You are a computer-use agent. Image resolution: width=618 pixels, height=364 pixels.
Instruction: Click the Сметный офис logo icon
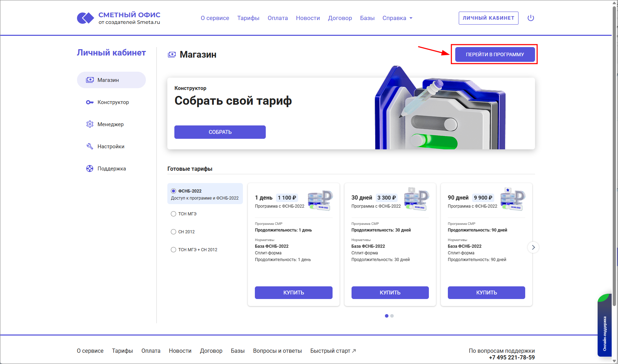[x=85, y=18]
